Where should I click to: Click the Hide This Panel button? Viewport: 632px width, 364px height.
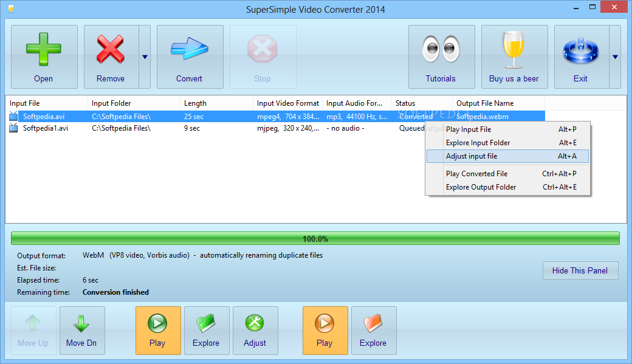[x=580, y=270]
